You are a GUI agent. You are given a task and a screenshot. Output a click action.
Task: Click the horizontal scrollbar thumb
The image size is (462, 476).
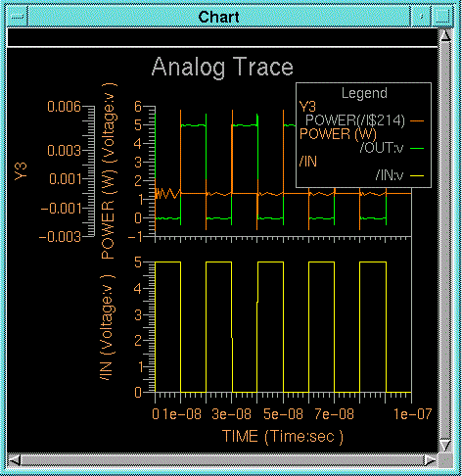(222, 460)
